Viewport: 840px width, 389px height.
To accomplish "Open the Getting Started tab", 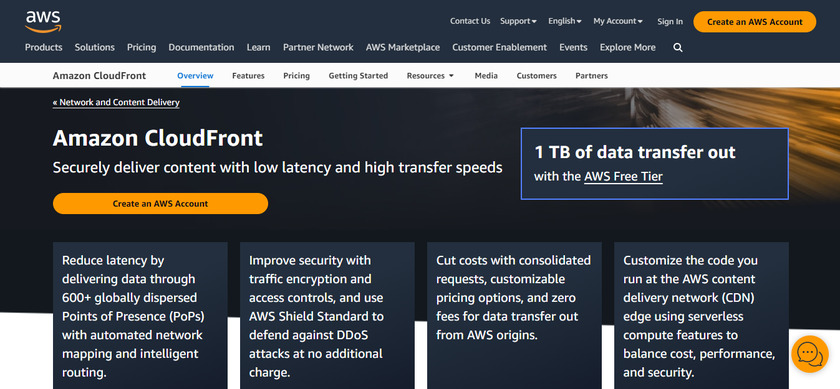I will point(358,76).
